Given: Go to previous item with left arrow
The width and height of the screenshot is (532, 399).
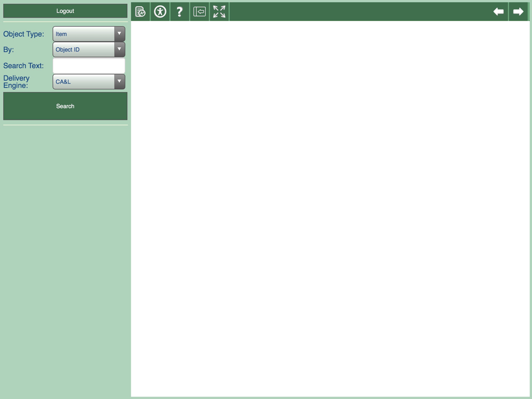Looking at the screenshot, I should tap(498, 12).
